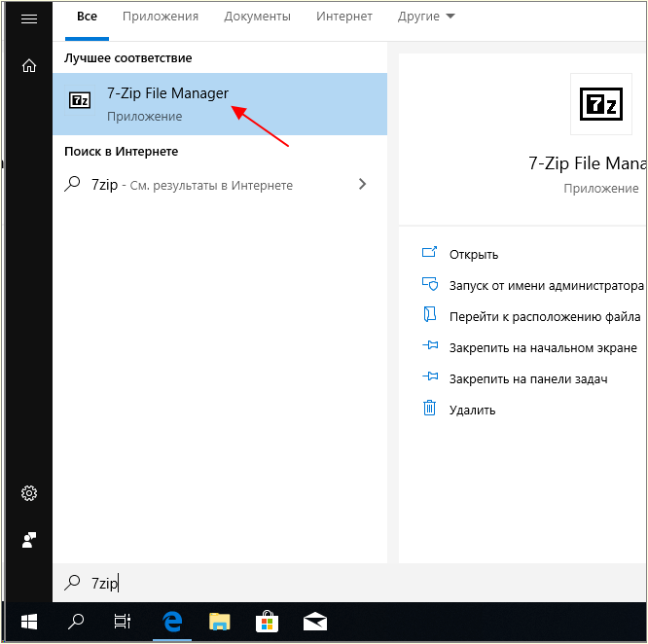Click the shield icon for run as administrator
This screenshot has height=644, width=648.
click(x=430, y=284)
